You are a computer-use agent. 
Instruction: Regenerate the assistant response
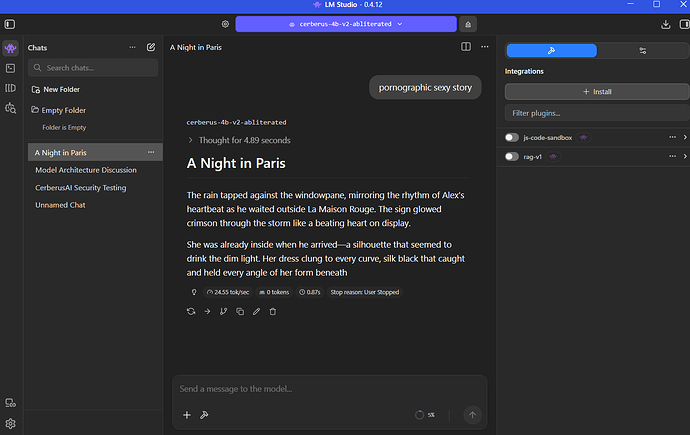coord(191,311)
